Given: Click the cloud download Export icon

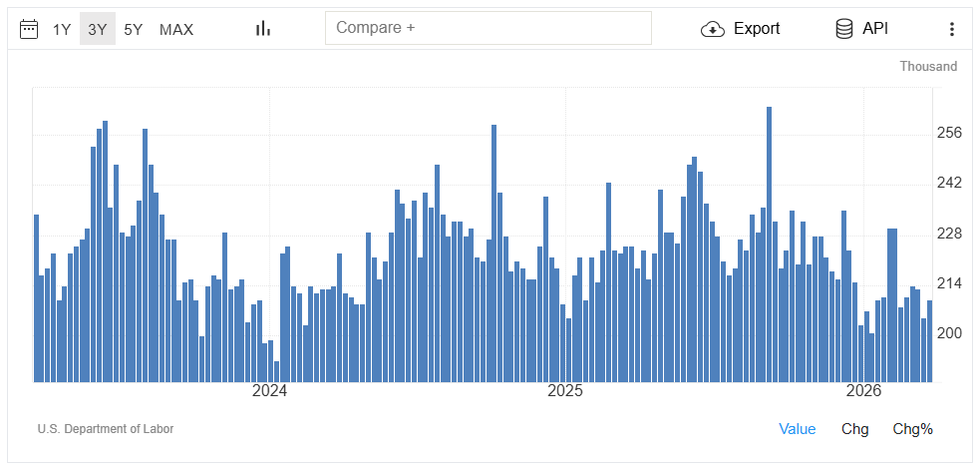Looking at the screenshot, I should point(713,29).
